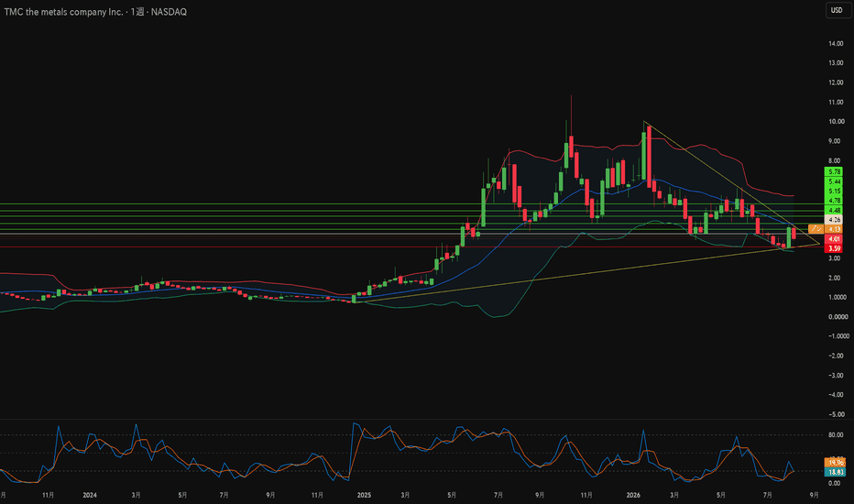Viewport: 854px width, 504px height.
Task: Select the orange 4.13 price label
Action: click(834, 229)
